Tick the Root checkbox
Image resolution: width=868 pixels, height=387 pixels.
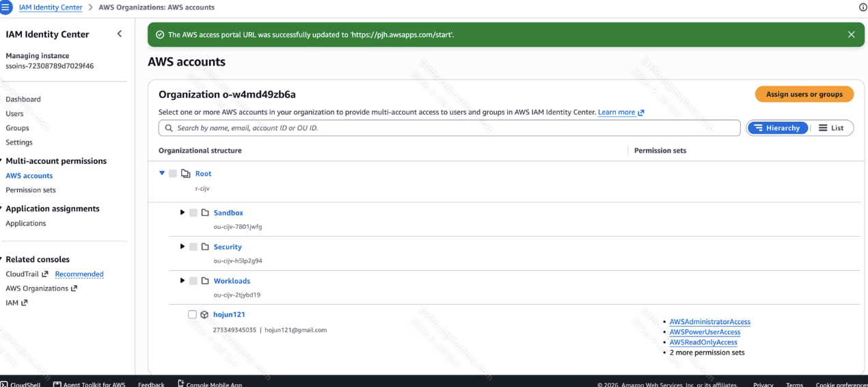[x=173, y=174]
